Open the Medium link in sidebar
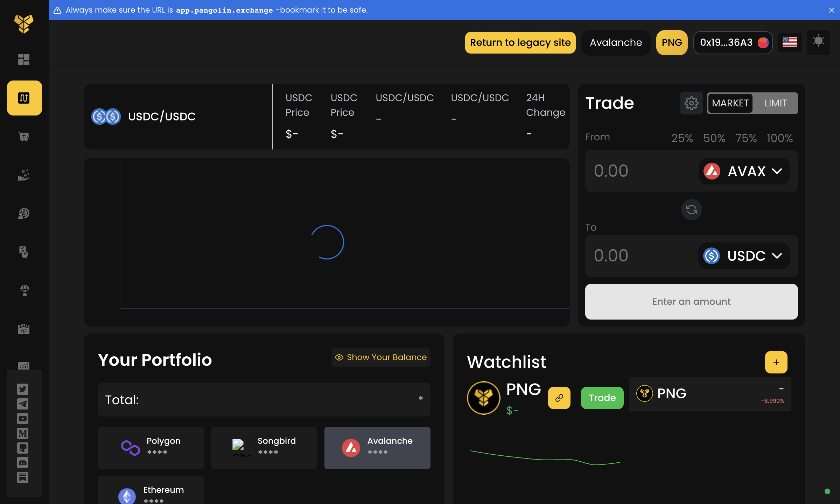Screen dimensions: 840x504 (x=23, y=433)
